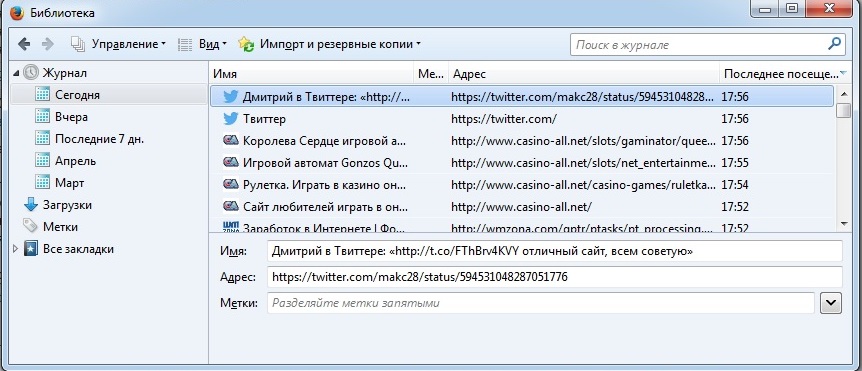Click the Поиск в журнале search field
Viewport: 862px width, 371px height.
click(x=698, y=45)
